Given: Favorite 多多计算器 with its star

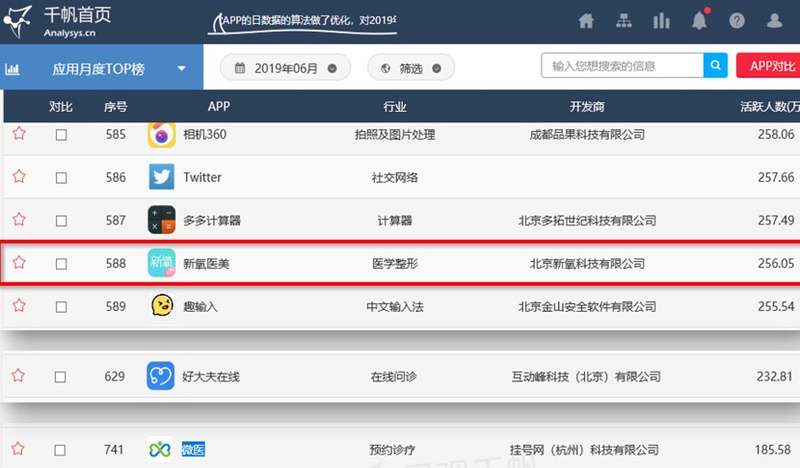Looking at the screenshot, I should point(19,220).
